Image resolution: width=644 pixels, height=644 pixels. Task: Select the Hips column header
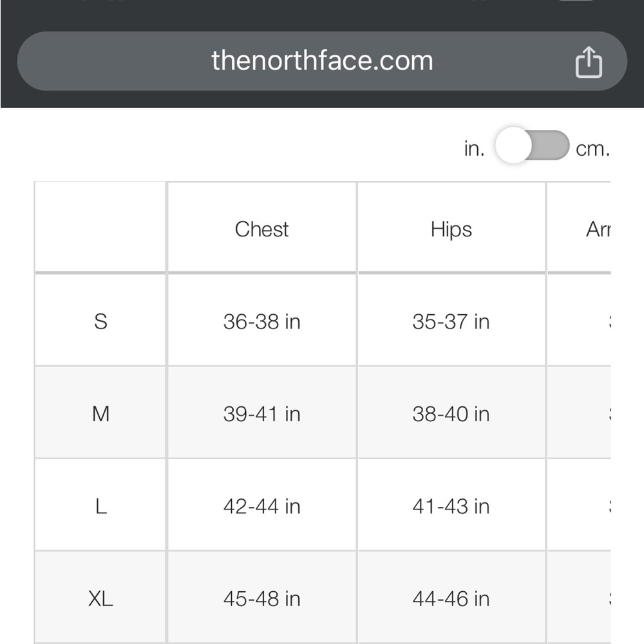[x=451, y=227]
